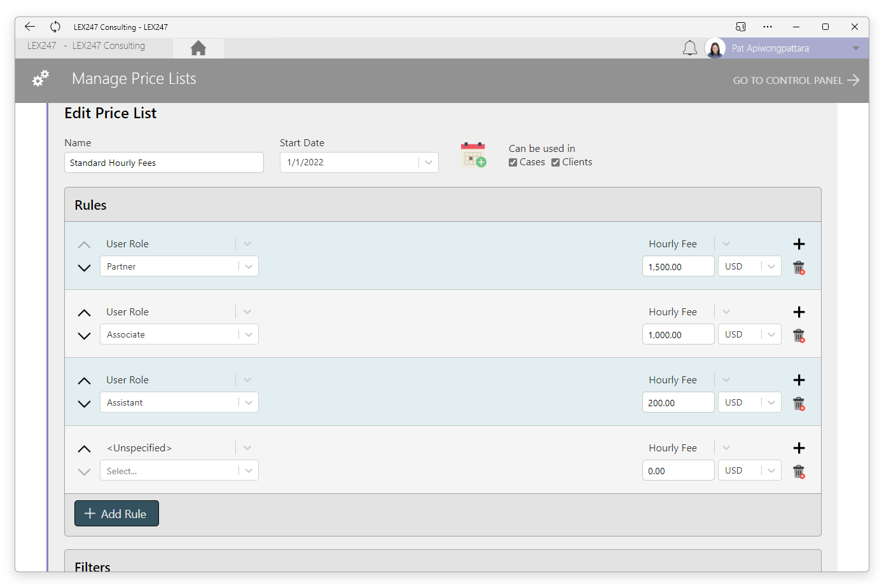Add condition to Assistant rule with plus
884x588 pixels.
tap(799, 380)
